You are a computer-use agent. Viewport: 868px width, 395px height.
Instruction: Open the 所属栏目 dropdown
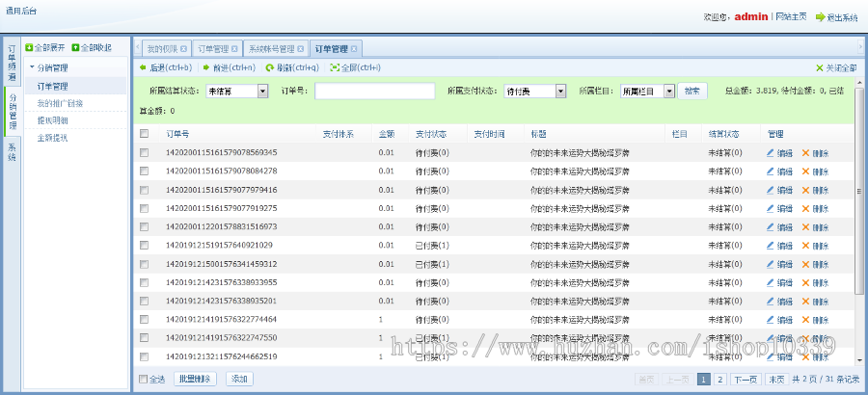coord(648,92)
